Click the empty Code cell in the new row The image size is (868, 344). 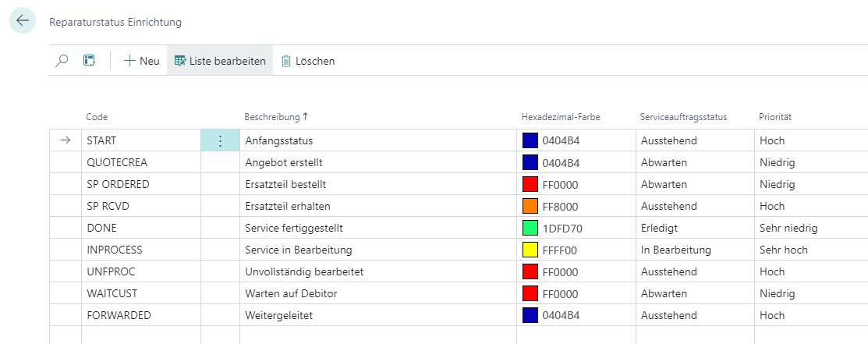pos(141,335)
